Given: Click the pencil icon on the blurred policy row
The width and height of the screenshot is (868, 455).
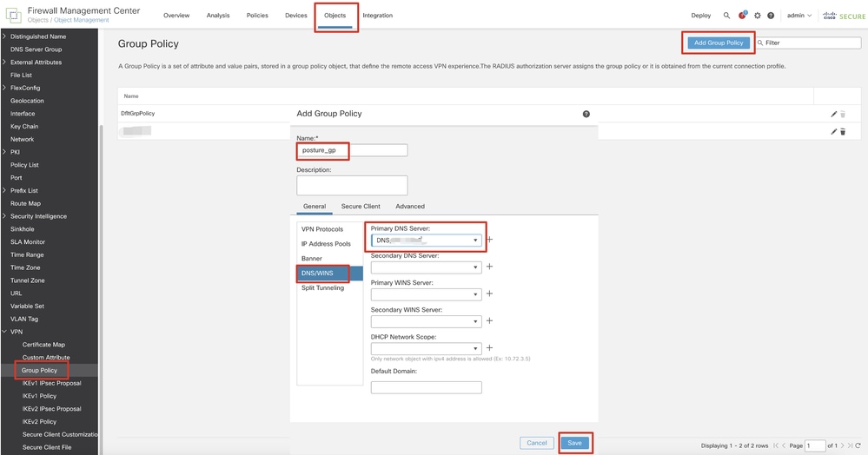Looking at the screenshot, I should point(833,132).
